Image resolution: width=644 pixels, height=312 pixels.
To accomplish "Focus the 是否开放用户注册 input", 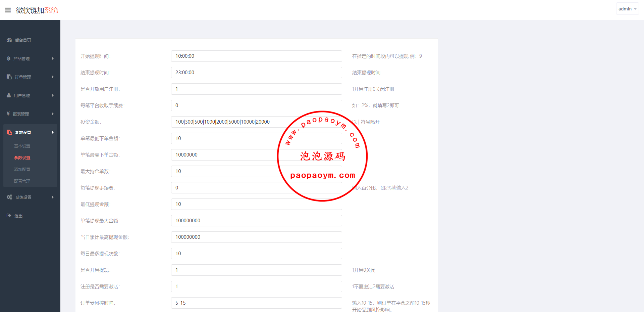I will pos(257,89).
